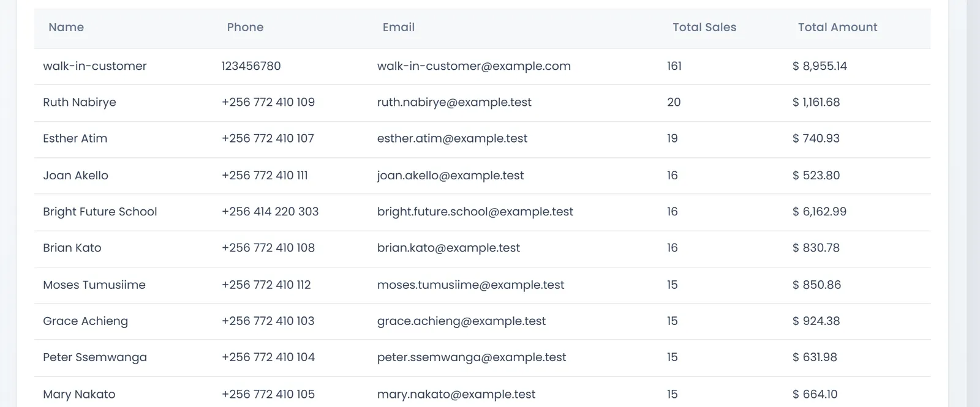This screenshot has width=980, height=407.
Task: Select the Brian Kato name cell
Action: pos(72,248)
